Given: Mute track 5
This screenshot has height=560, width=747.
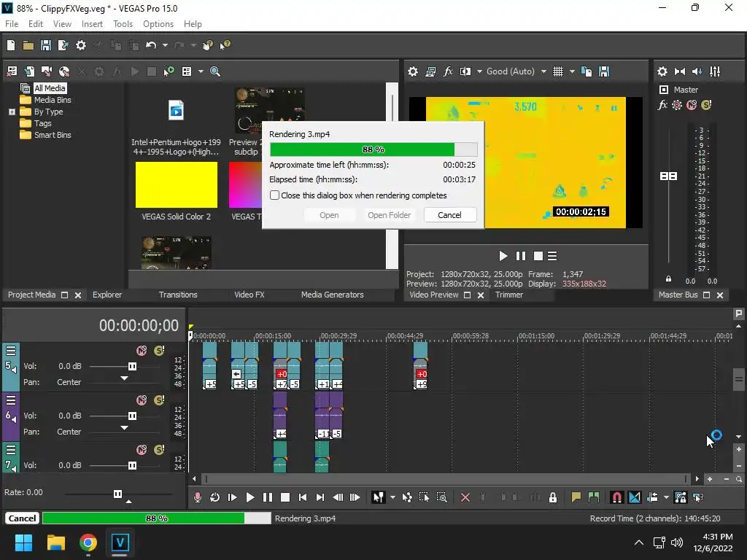Looking at the screenshot, I should point(142,351).
